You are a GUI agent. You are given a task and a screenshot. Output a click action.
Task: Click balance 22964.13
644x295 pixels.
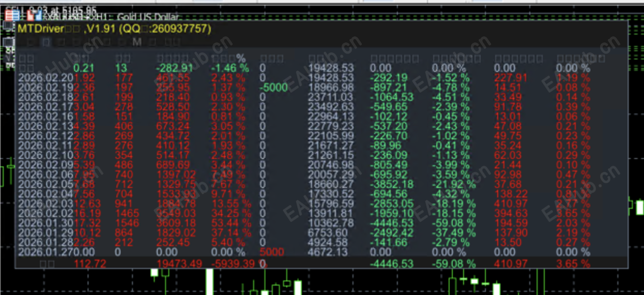(x=331, y=117)
